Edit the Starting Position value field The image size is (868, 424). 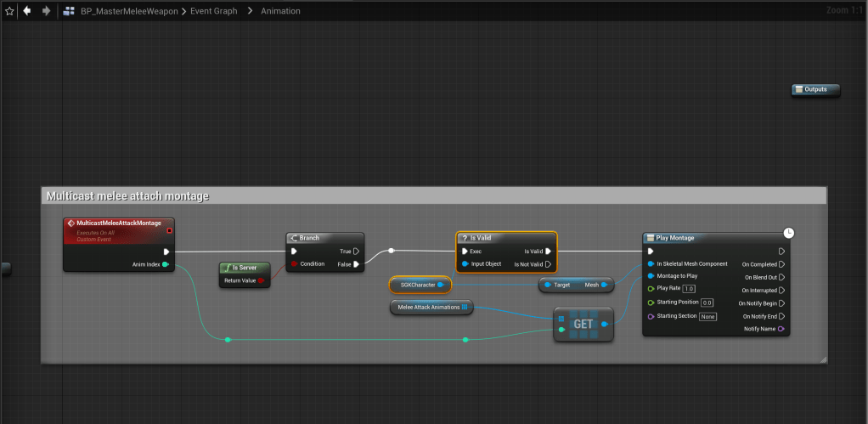click(707, 302)
